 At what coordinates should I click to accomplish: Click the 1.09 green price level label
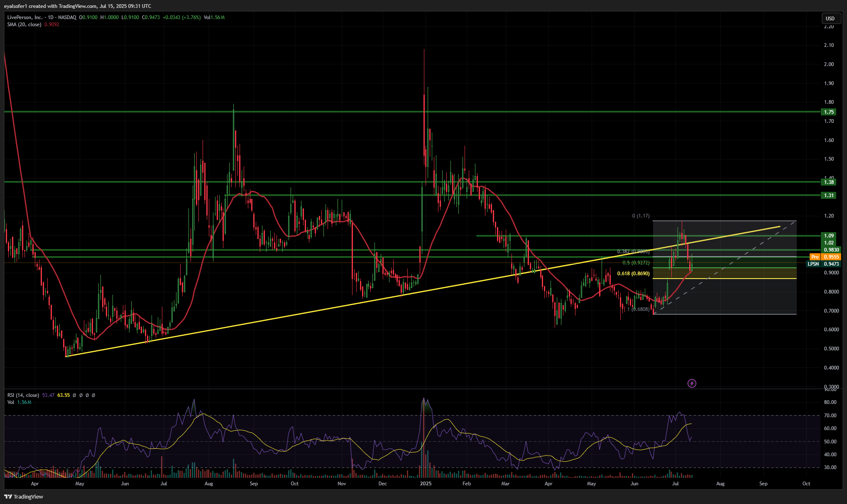[x=829, y=236]
